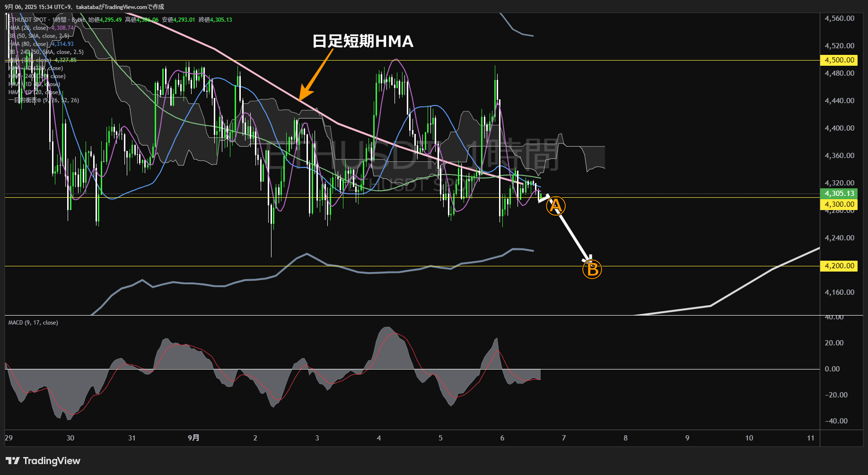The image size is (868, 475).
Task: Click −20.00 on the MACD scale
Action: click(836, 395)
